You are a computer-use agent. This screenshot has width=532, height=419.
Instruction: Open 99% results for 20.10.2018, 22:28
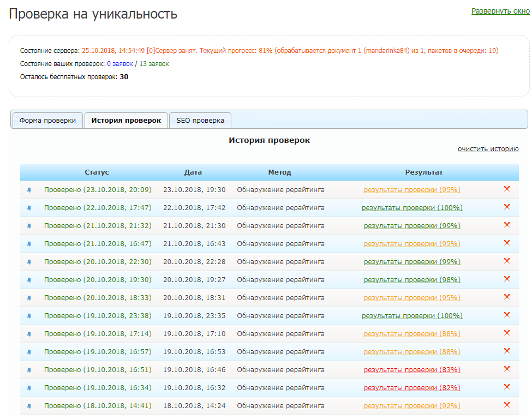(412, 261)
